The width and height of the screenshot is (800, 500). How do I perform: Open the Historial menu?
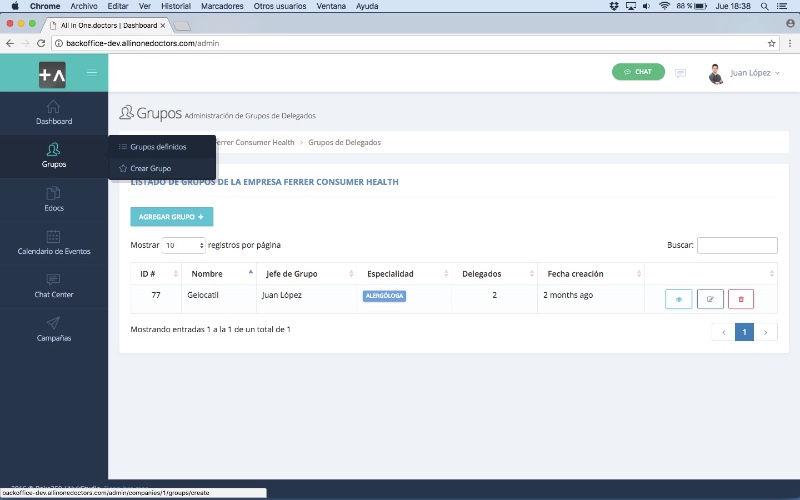(176, 6)
